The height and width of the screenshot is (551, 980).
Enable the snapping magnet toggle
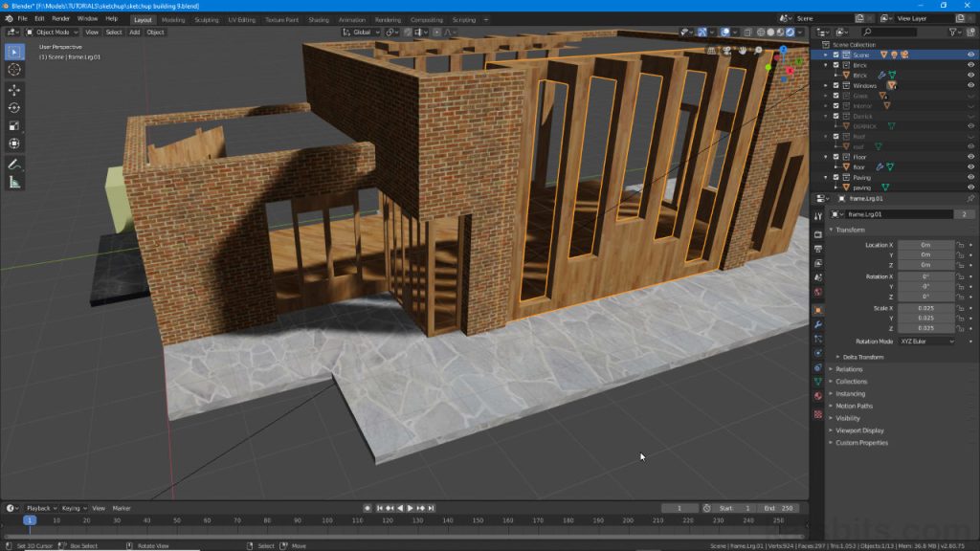coord(390,32)
